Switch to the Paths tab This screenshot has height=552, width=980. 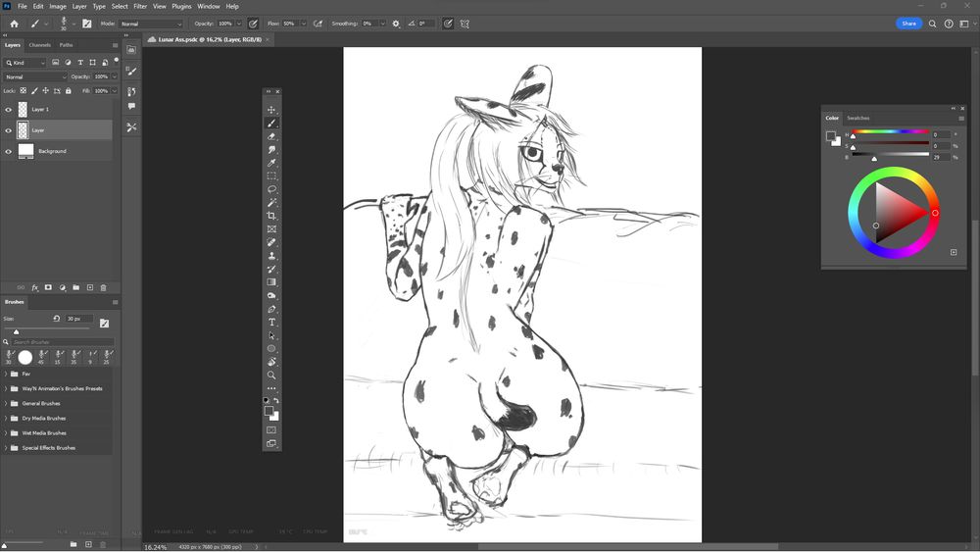pyautogui.click(x=67, y=45)
